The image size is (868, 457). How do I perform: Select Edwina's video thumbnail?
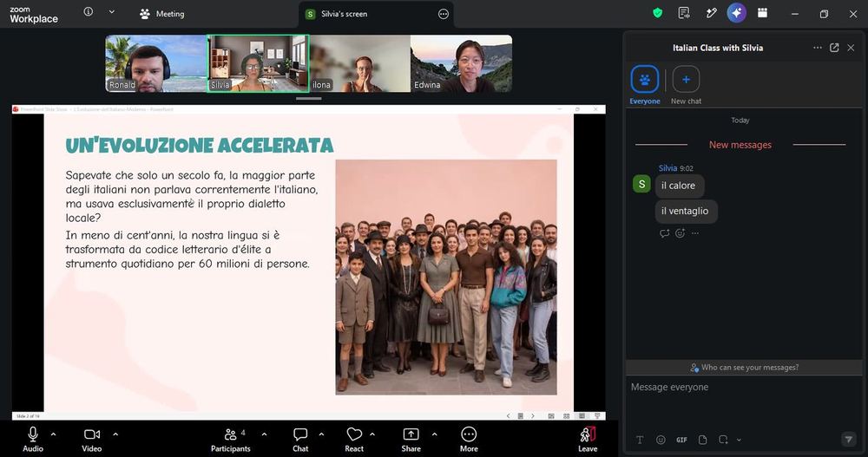(x=462, y=63)
